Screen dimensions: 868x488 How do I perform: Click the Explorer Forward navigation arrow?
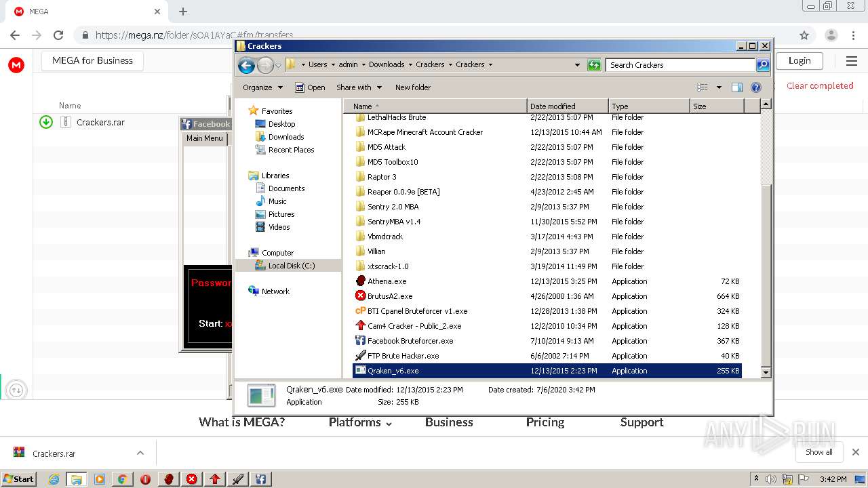coord(265,65)
